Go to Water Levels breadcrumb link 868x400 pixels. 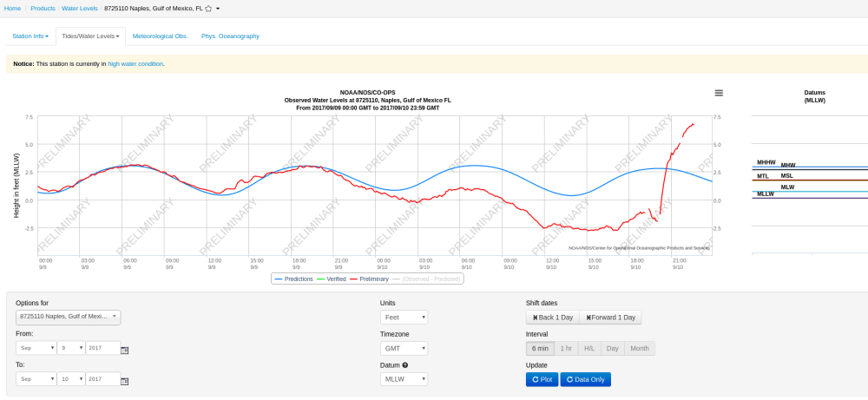pyautogui.click(x=80, y=9)
